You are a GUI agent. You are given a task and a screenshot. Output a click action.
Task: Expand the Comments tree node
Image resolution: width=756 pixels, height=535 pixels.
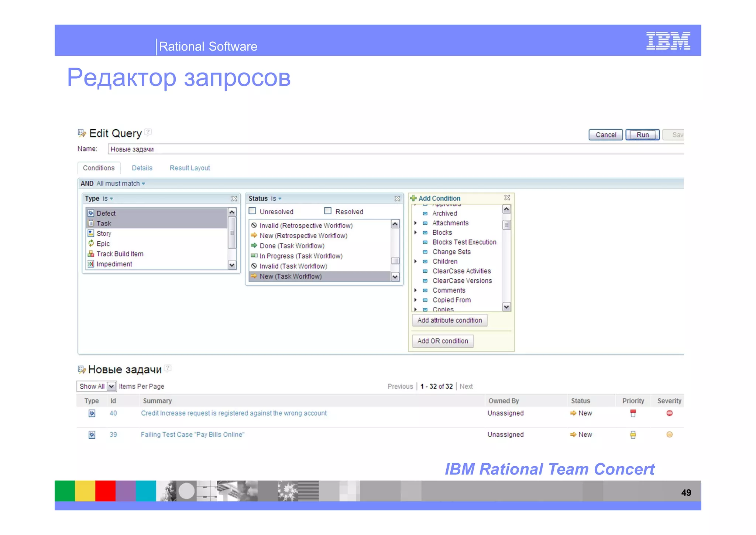(x=415, y=290)
